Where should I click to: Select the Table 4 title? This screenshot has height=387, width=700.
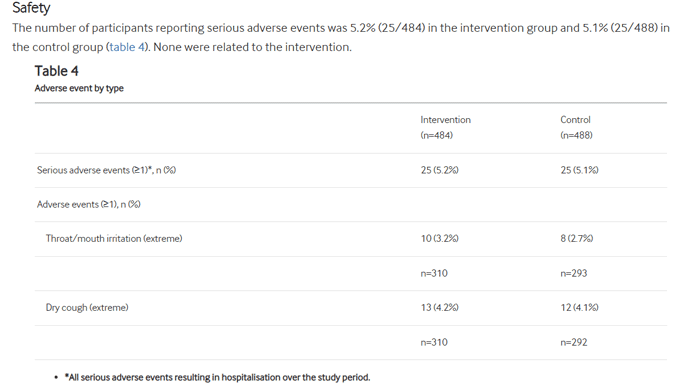(x=57, y=71)
